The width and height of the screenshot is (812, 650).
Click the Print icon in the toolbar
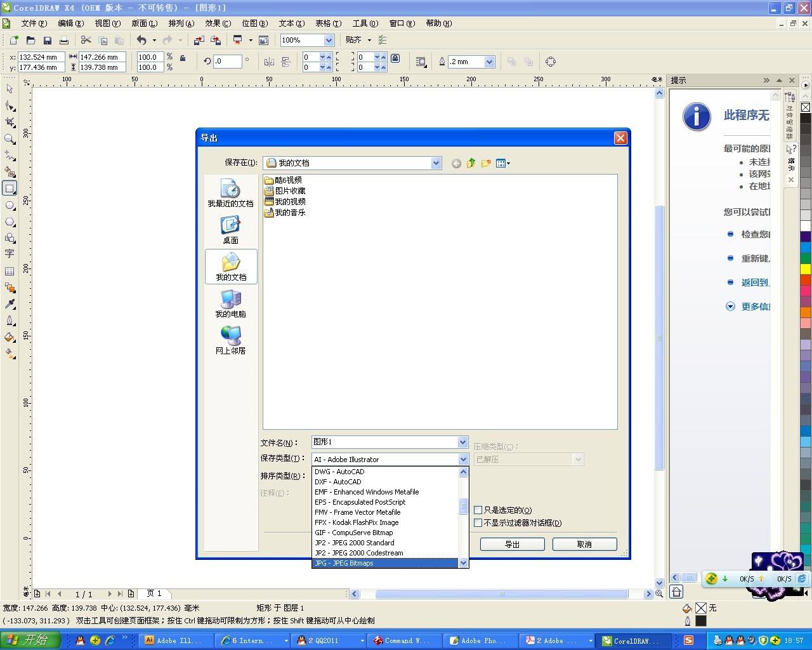(63, 40)
